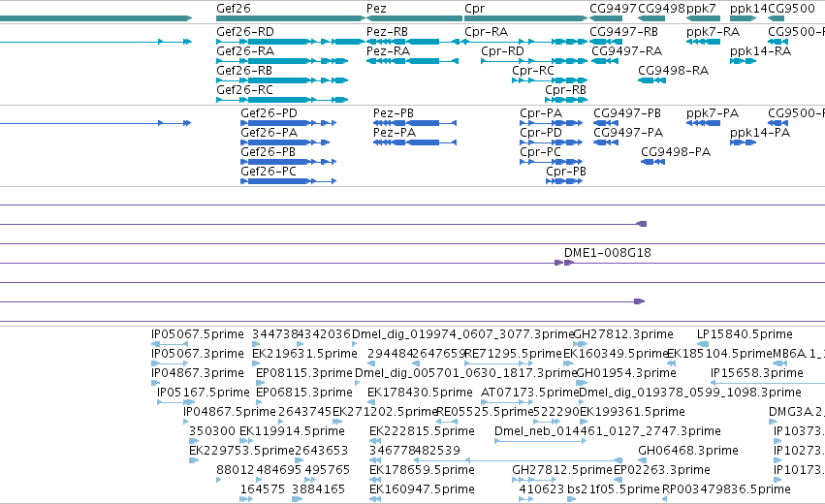Click cDNA GH27812.5prime
The height and width of the screenshot is (504, 825).
(562, 470)
